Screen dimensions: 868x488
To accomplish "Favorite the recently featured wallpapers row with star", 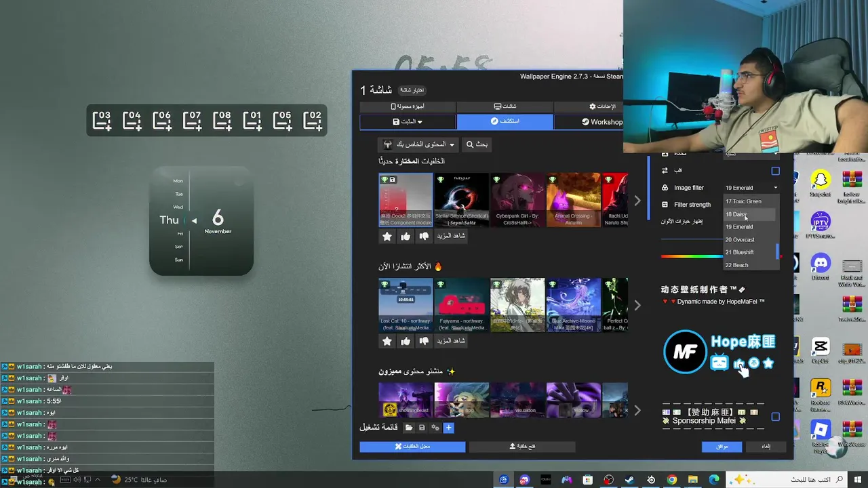I will tap(387, 236).
